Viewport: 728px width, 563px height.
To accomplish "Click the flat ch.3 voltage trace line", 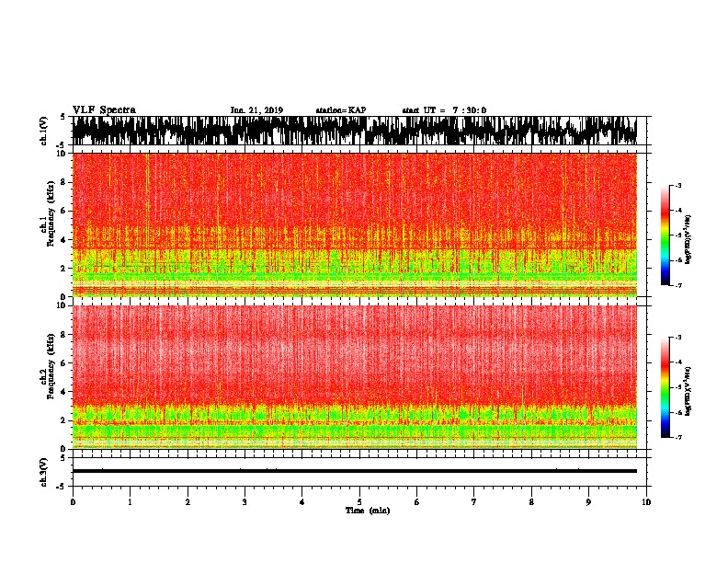I will coord(354,471).
